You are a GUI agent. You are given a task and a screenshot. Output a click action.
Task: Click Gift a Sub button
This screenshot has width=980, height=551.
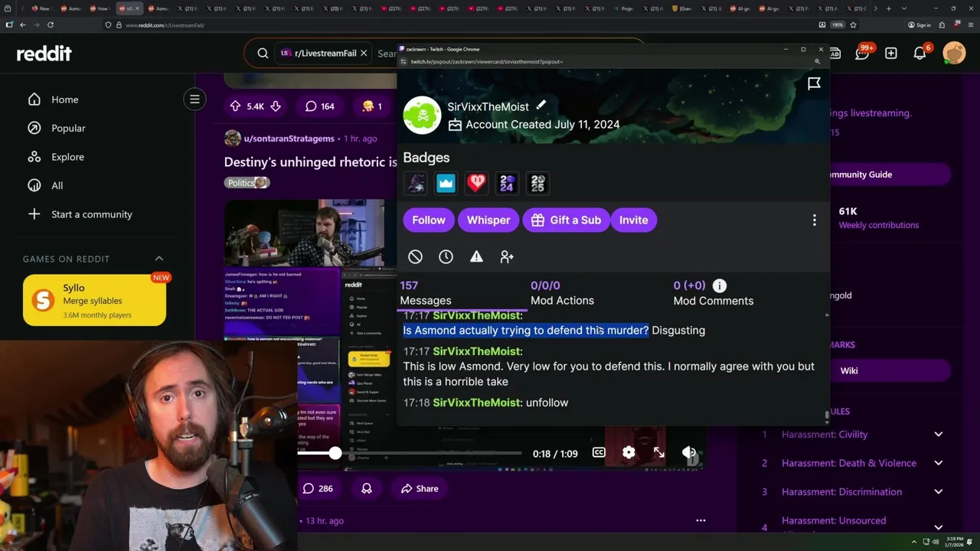(566, 220)
